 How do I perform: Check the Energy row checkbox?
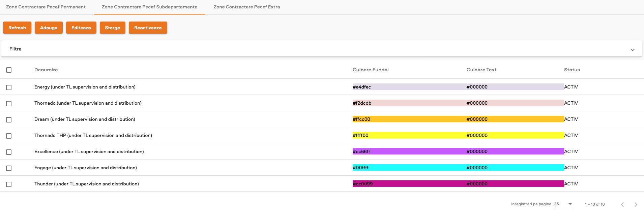click(x=9, y=87)
